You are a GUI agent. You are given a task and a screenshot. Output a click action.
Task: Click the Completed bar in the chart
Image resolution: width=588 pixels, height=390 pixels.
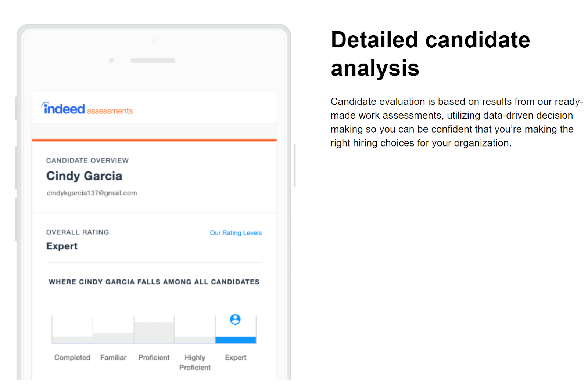pyautogui.click(x=72, y=340)
